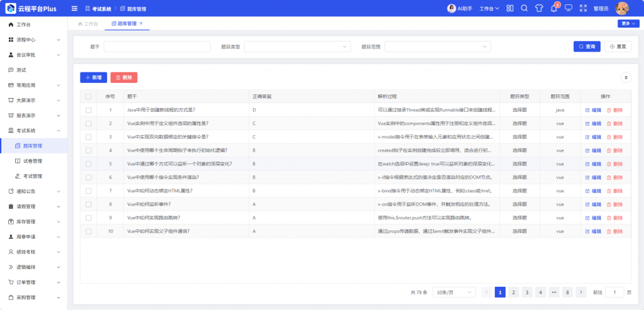Click the 逻辑编排 sidebar icon

pos(11,267)
